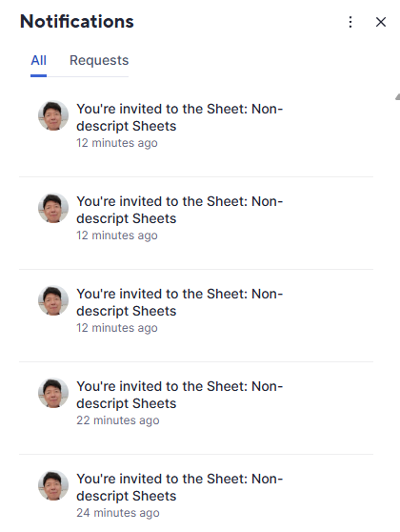This screenshot has width=400, height=532.
Task: Open the topmost Non-descript Sheets invitation
Action: pos(196,131)
